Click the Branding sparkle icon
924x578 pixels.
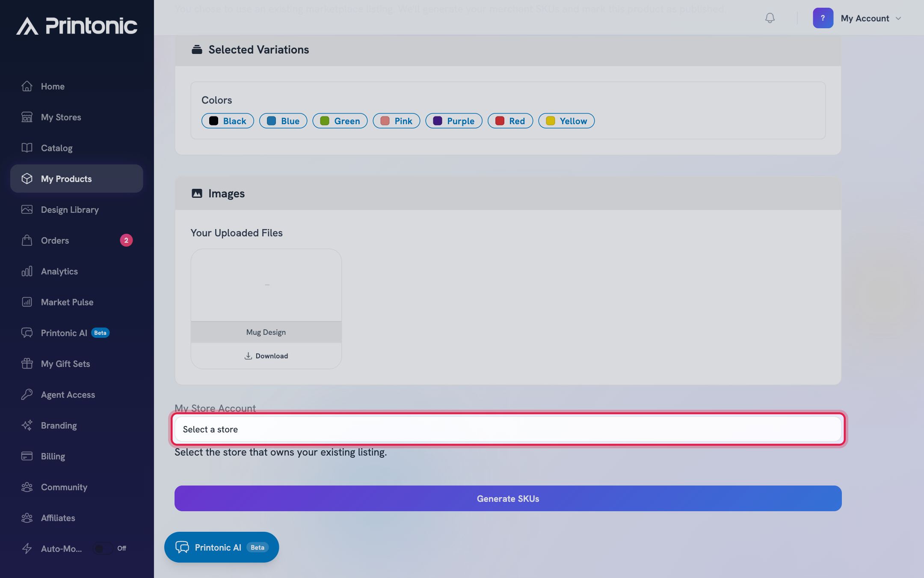(27, 425)
